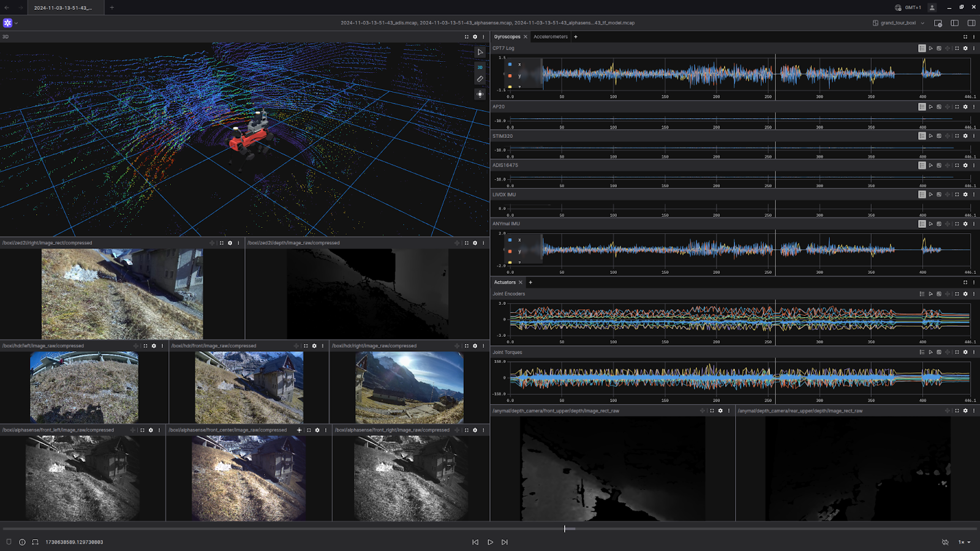Toggle legend on the ANYmal IMU plot

[922, 224]
